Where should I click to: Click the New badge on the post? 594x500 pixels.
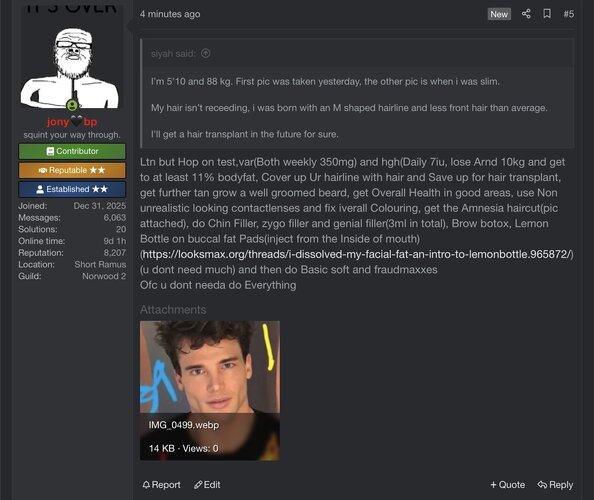tap(499, 14)
